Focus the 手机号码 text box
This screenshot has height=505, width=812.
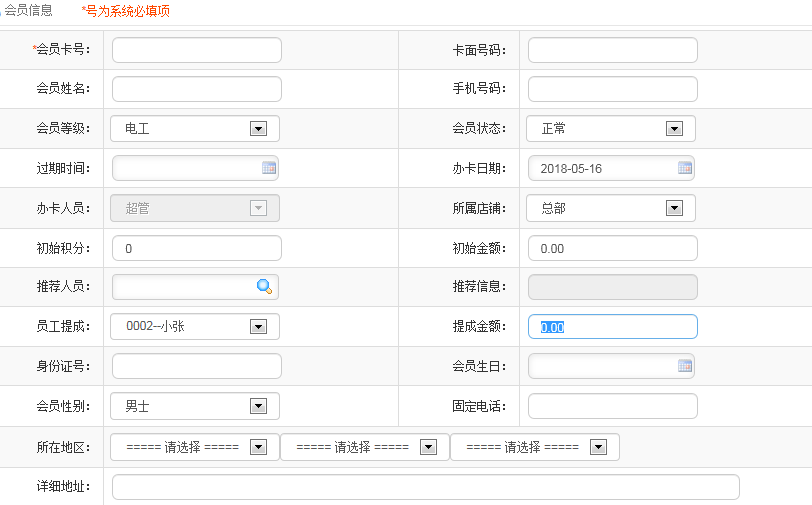point(613,89)
